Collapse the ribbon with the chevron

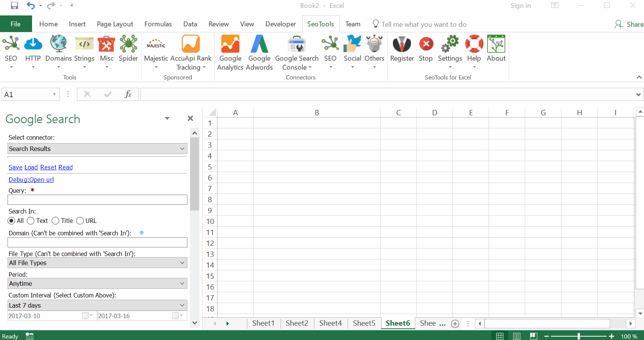click(639, 77)
